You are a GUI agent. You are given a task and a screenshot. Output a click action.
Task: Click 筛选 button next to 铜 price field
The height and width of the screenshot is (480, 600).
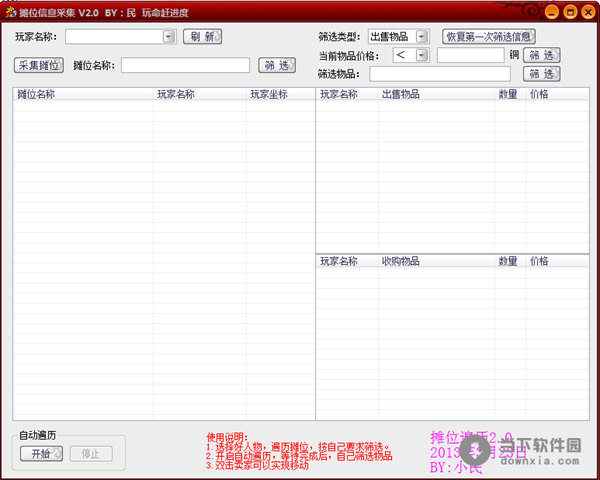pyautogui.click(x=540, y=55)
